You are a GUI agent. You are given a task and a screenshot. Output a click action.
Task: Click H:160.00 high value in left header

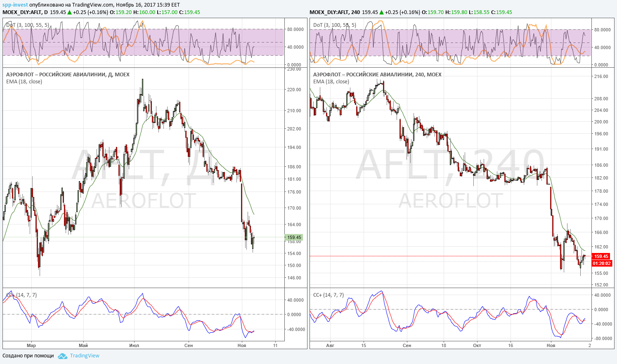[x=144, y=12]
